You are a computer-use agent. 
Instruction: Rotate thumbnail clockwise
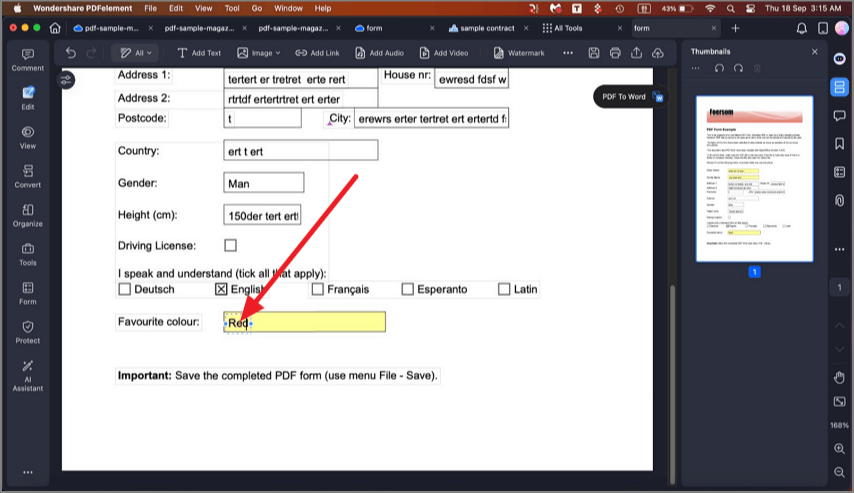pyautogui.click(x=739, y=68)
